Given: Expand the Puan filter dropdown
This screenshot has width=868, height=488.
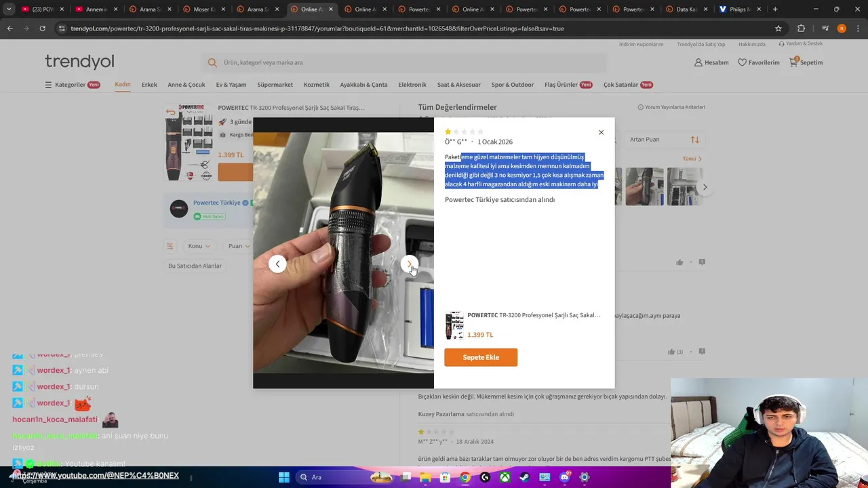Looking at the screenshot, I should pos(239,246).
